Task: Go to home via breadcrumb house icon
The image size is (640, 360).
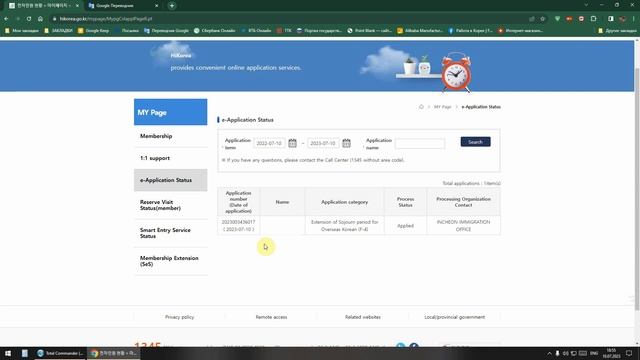Action: click(x=421, y=107)
